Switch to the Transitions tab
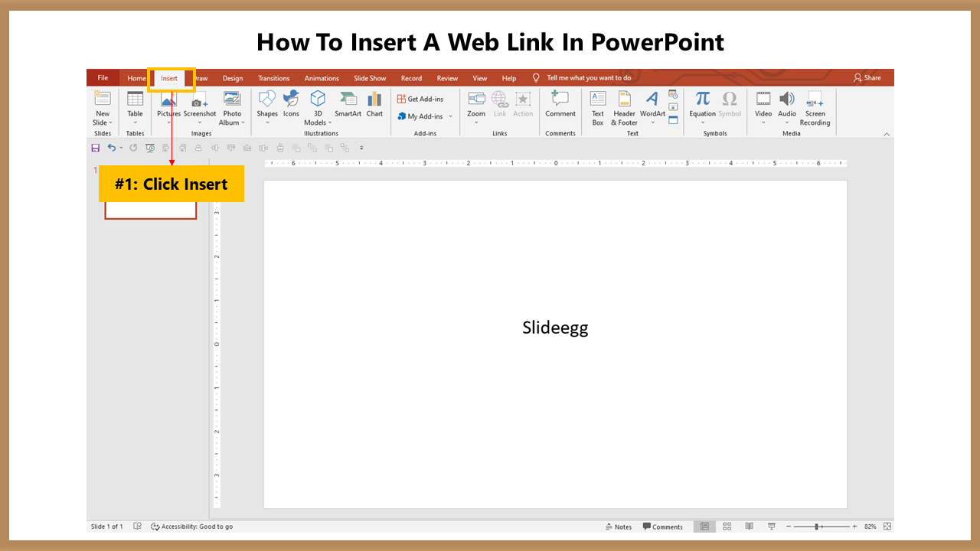 tap(273, 78)
